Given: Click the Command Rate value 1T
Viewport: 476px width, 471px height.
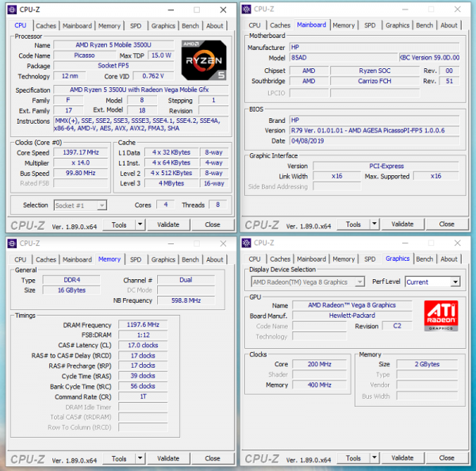Looking at the screenshot, I should pos(143,396).
